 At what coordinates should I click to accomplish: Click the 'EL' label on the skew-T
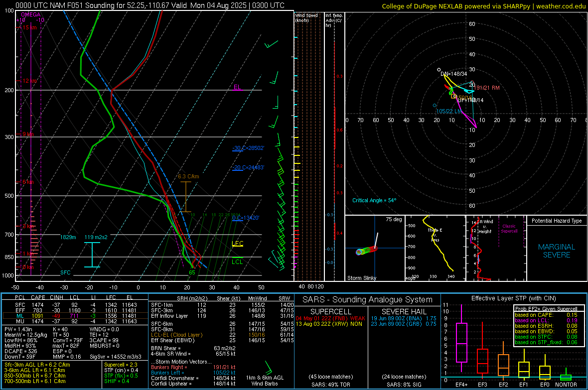(237, 87)
